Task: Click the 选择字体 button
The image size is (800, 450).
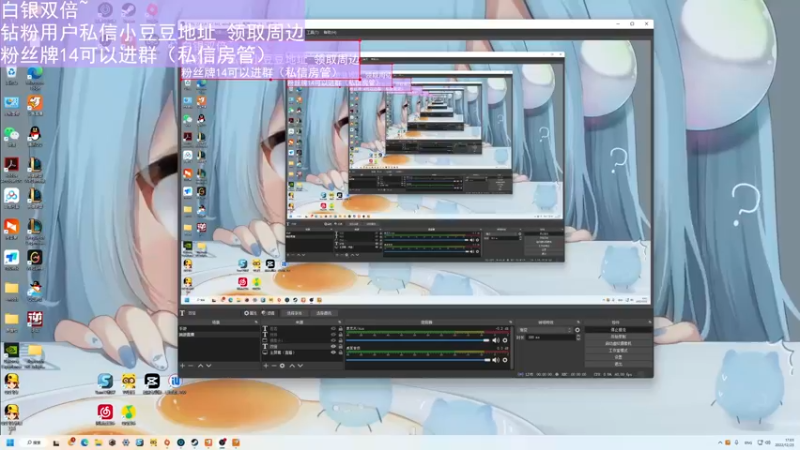Action: click(x=294, y=313)
